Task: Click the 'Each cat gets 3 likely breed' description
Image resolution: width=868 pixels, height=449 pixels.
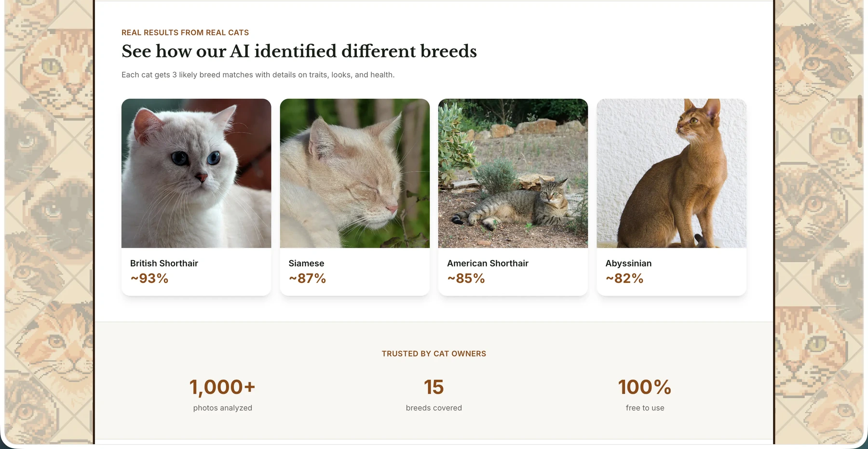Action: (258, 75)
